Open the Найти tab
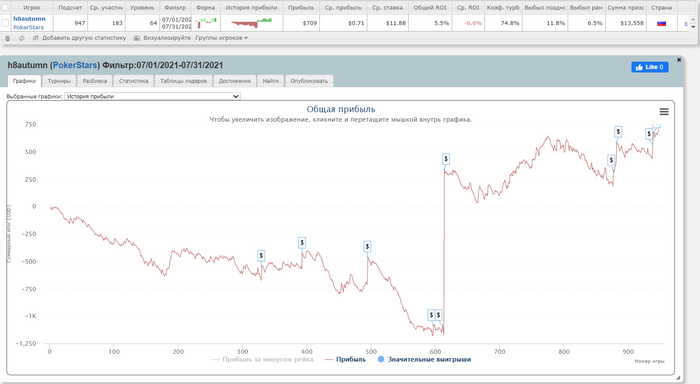 271,81
